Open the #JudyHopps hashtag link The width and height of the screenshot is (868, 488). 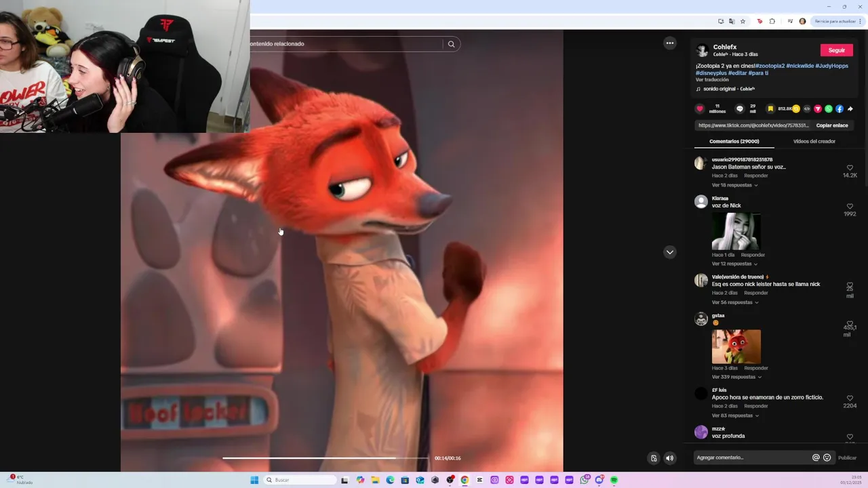[831, 66]
